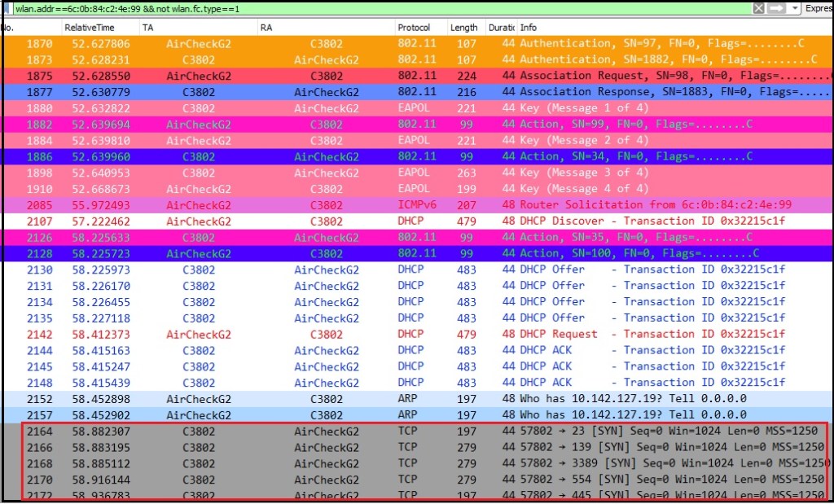Sort packets by the Protocol column
The width and height of the screenshot is (834, 504).
(x=414, y=27)
